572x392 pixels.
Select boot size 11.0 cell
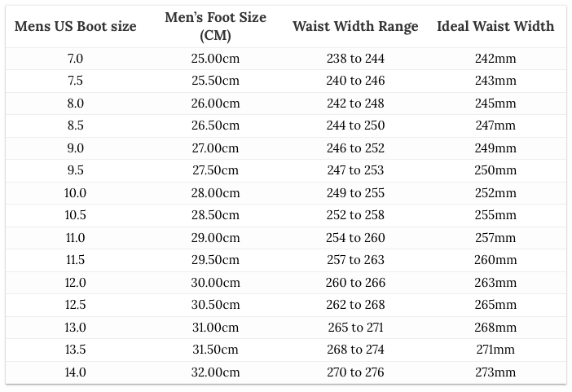click(x=76, y=238)
